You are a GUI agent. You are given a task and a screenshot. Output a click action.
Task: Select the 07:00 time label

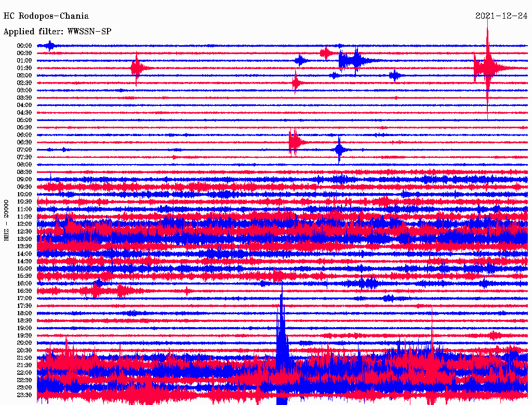point(24,150)
